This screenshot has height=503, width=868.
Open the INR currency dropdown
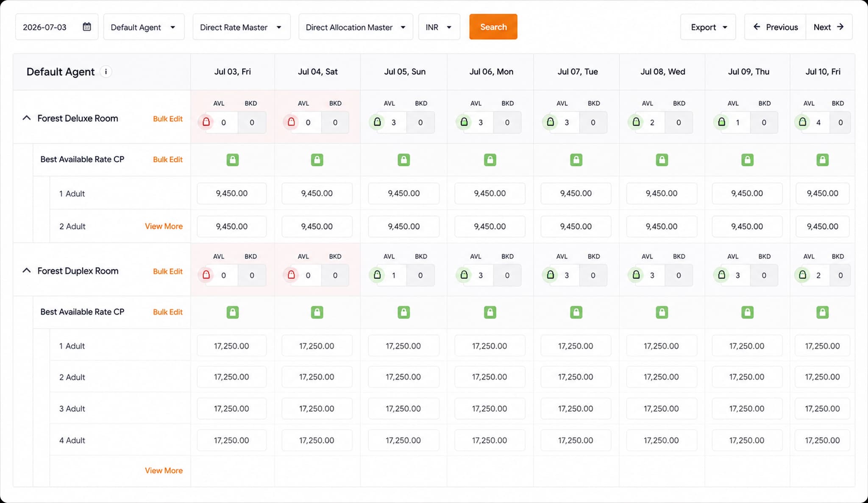click(x=439, y=27)
